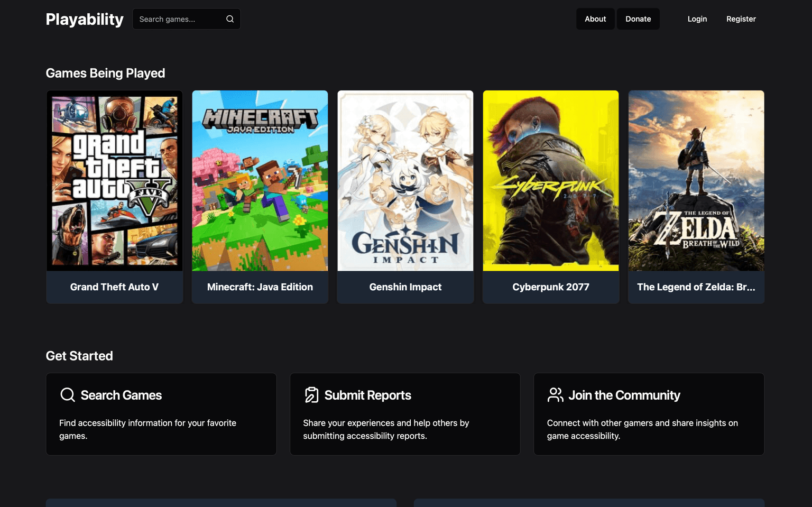This screenshot has height=507, width=812.
Task: Focus the Search games input field
Action: click(186, 19)
